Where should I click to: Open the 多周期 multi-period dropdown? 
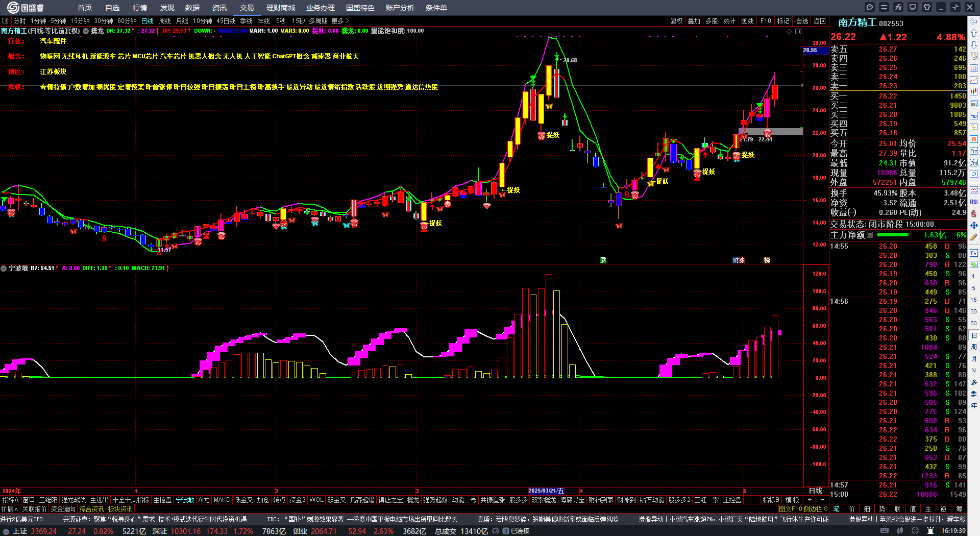pyautogui.click(x=318, y=21)
